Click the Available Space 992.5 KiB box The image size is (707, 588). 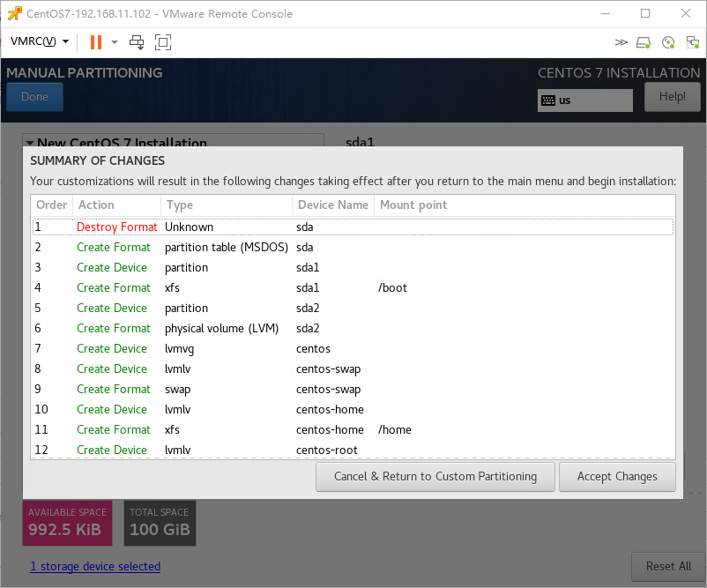pyautogui.click(x=68, y=523)
